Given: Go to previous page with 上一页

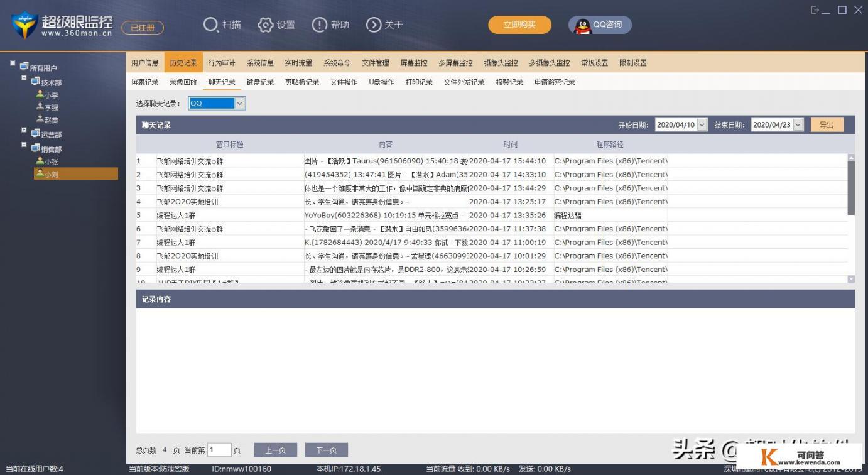Looking at the screenshot, I should click(275, 450).
